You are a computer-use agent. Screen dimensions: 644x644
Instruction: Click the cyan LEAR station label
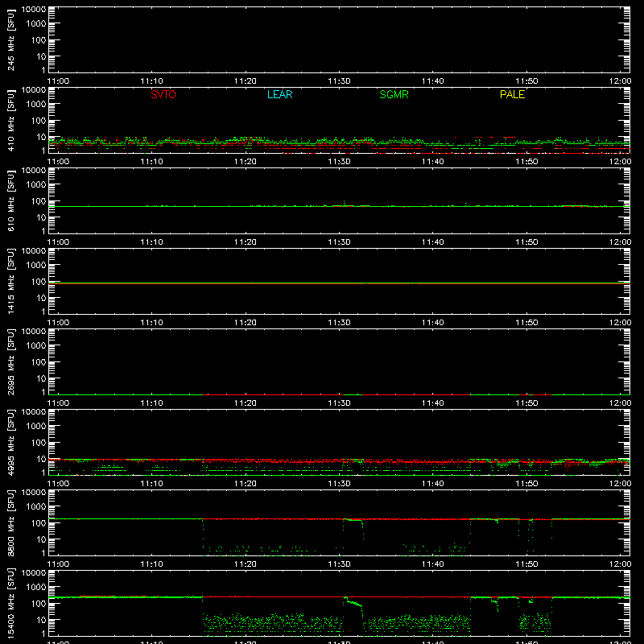click(x=279, y=94)
